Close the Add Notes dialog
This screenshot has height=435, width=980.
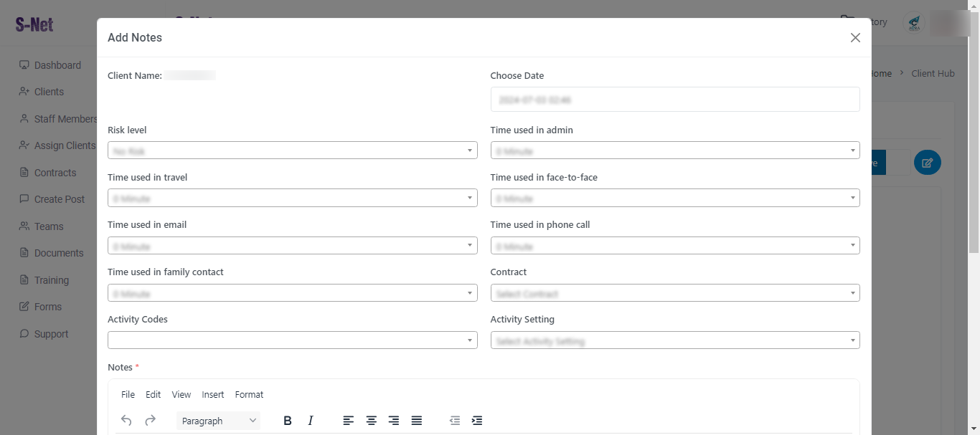tap(855, 38)
